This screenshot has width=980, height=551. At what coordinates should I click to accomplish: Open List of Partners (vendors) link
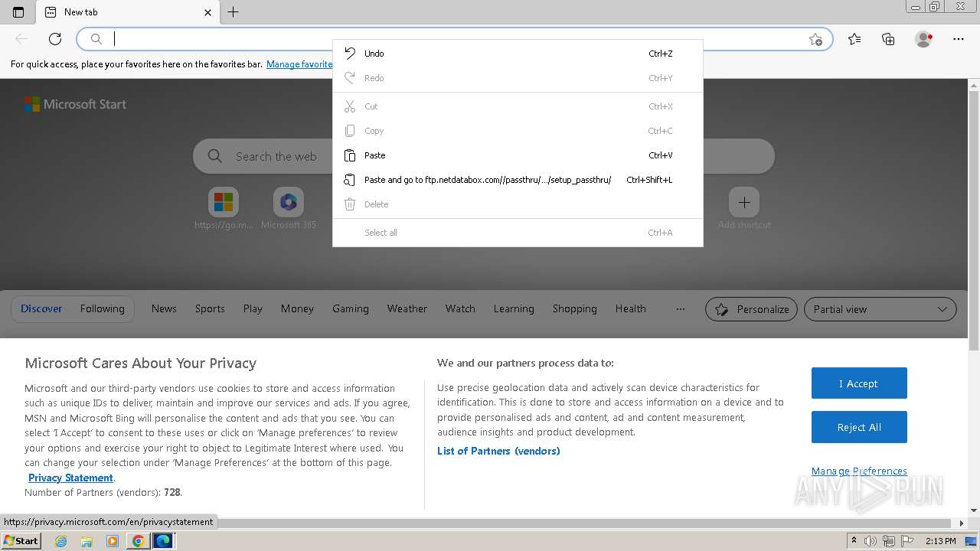[498, 451]
